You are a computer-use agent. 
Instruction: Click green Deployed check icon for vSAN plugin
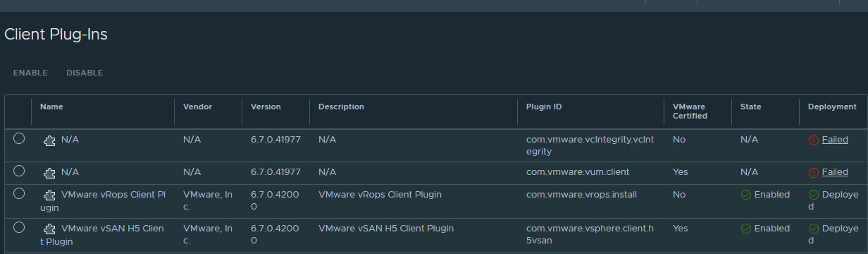click(813, 229)
